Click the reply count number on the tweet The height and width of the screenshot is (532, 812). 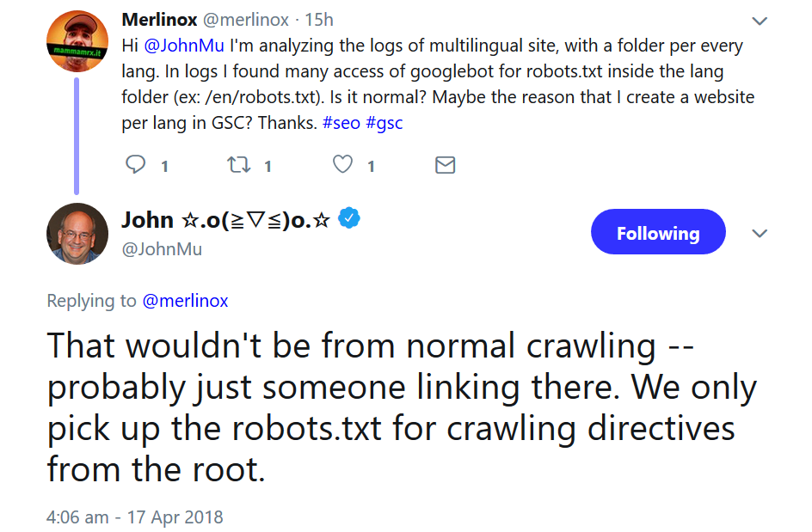point(163,167)
